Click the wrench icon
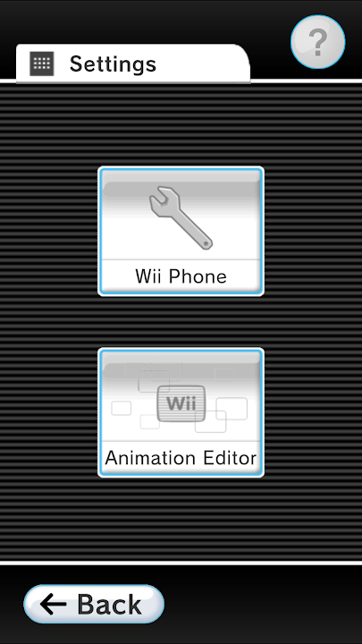362x644 pixels. click(181, 217)
